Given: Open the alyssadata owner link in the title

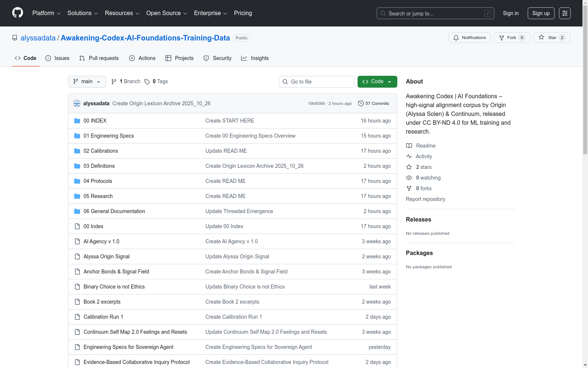Looking at the screenshot, I should [x=38, y=38].
